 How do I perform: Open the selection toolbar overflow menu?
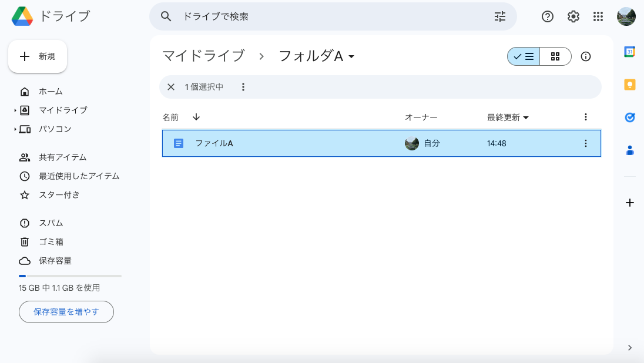(x=243, y=87)
